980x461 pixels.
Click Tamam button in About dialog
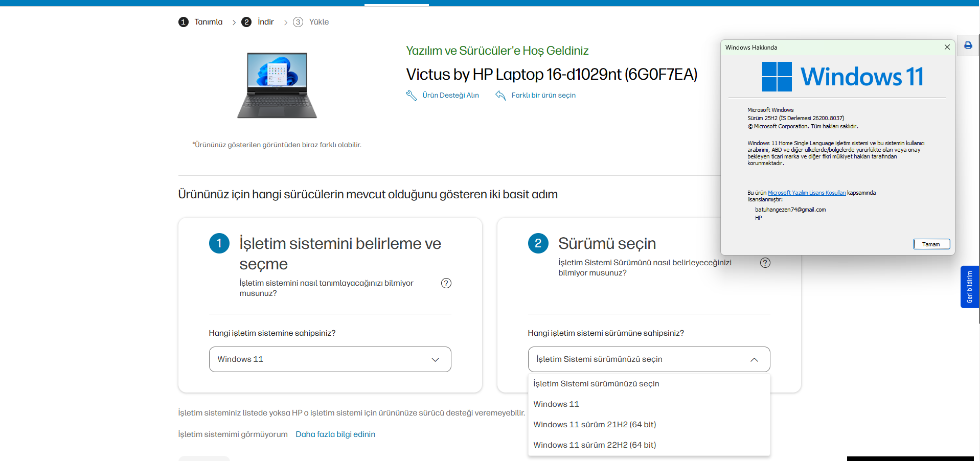(x=931, y=244)
